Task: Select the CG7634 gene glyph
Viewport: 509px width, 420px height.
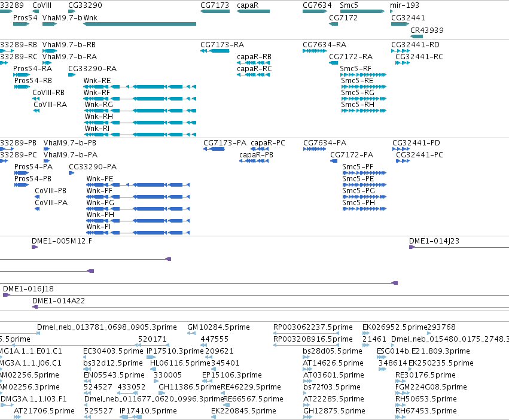Action: tap(315, 11)
